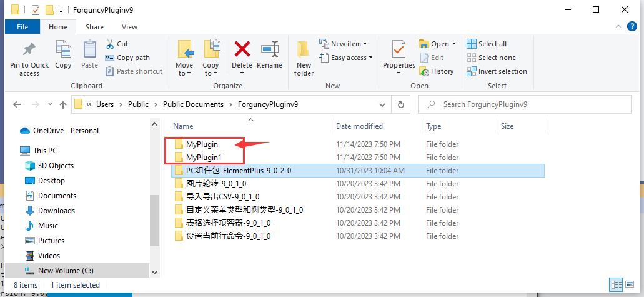Go up one folder level arrow
This screenshot has width=644, height=297.
pyautogui.click(x=63, y=104)
